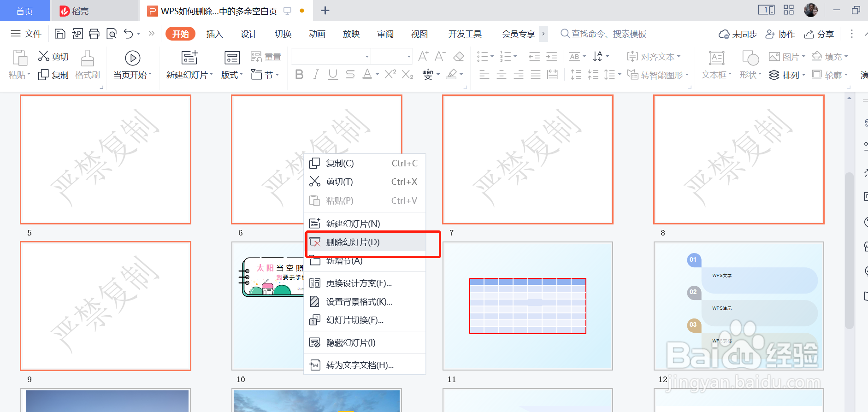The image size is (868, 412).
Task: Choose Slide Transition (幻灯片切换) item
Action: [x=365, y=320]
